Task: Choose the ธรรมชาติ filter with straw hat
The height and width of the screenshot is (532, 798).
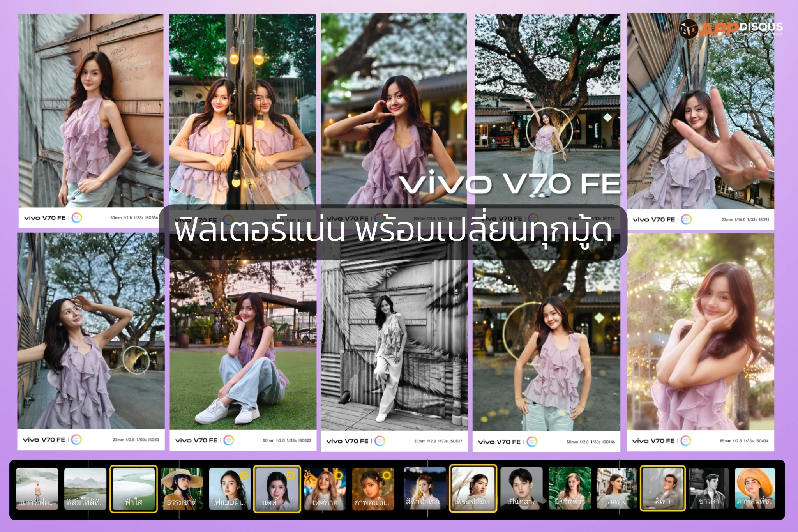Action: pos(182,489)
